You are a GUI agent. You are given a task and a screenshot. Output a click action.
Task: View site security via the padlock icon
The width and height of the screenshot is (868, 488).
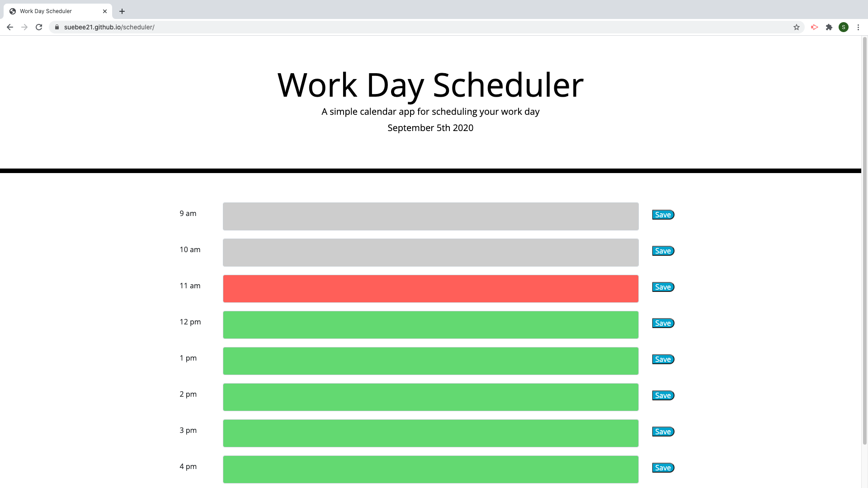[57, 27]
